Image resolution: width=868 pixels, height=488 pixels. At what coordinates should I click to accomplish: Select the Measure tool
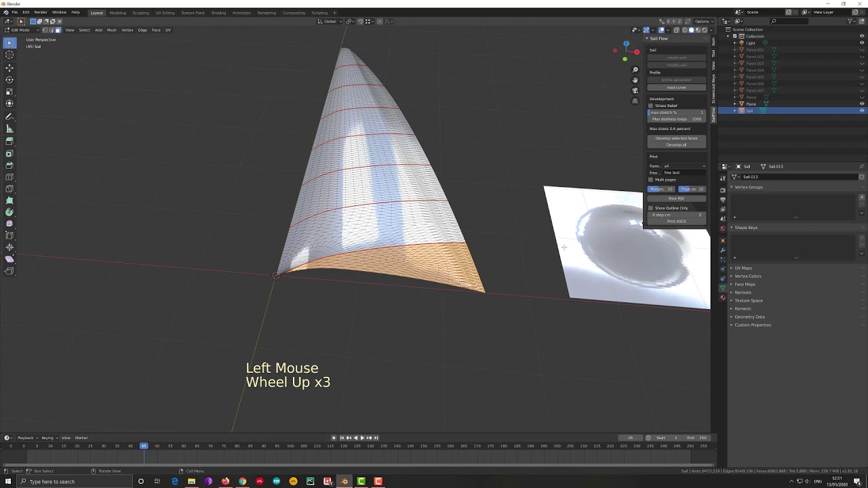[x=9, y=128]
